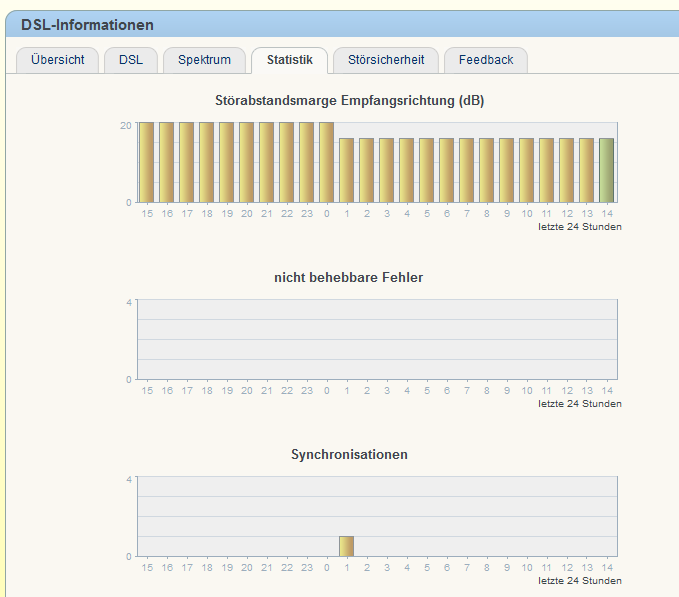Click the green hour 14 bar in Störabstandsmarge chart
The image size is (679, 597).
[x=606, y=170]
